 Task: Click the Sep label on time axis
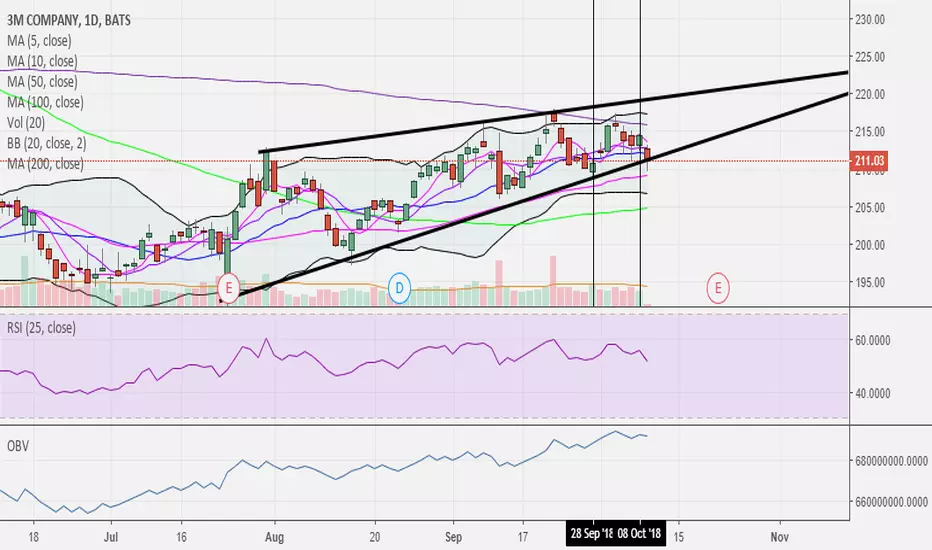(453, 538)
